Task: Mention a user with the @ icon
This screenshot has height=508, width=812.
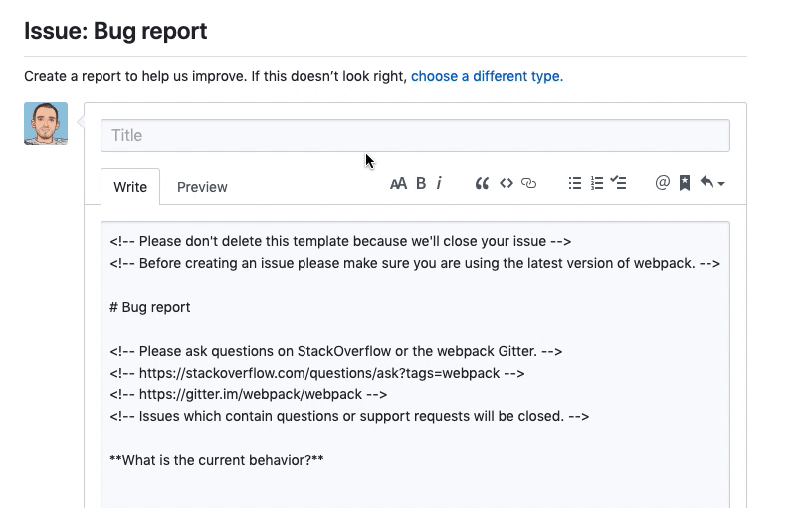Action: pos(662,183)
